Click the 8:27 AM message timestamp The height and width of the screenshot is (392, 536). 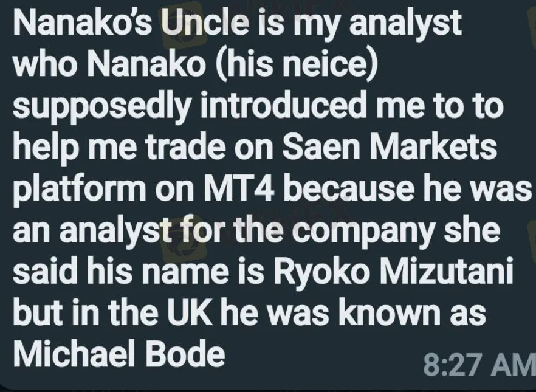(x=476, y=365)
